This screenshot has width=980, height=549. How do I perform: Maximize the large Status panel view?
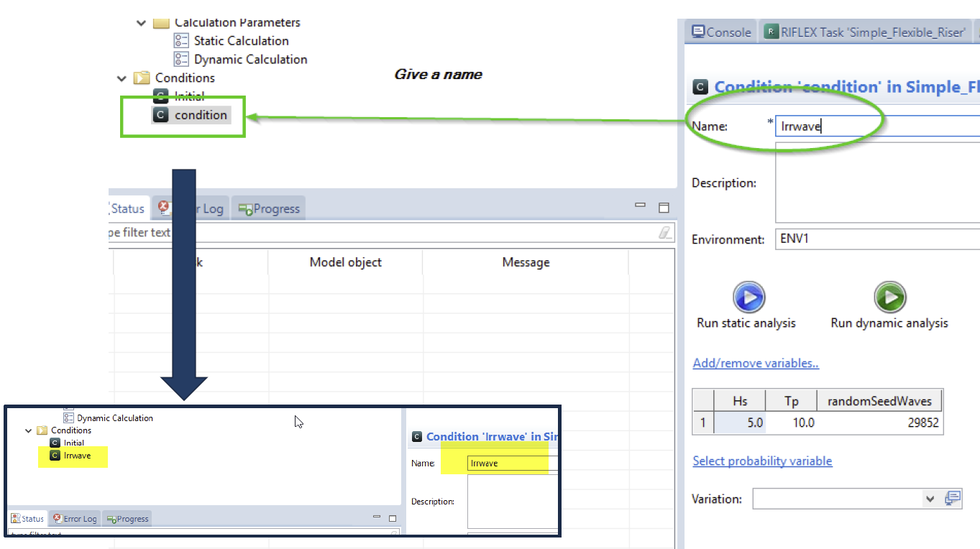664,208
